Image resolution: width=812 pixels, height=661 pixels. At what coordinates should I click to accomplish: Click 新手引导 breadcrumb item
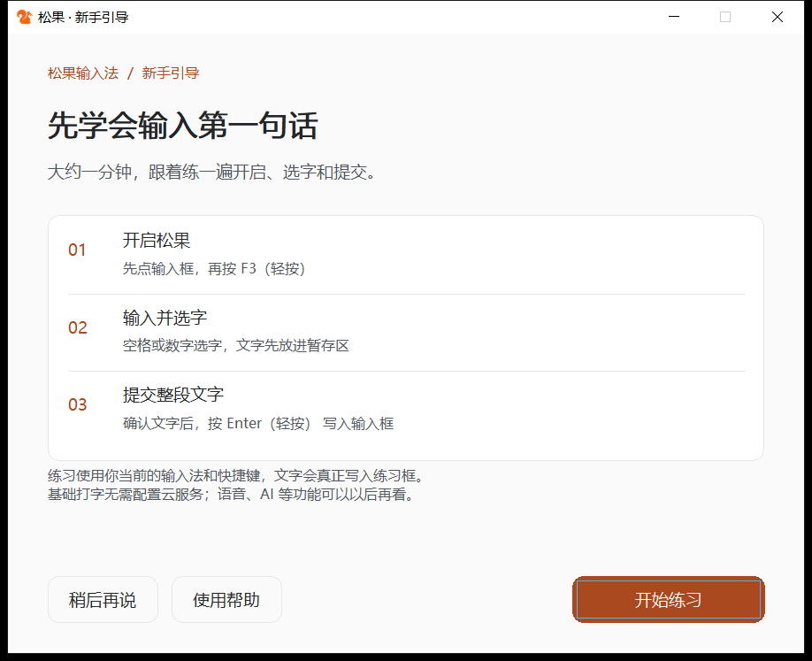click(171, 73)
